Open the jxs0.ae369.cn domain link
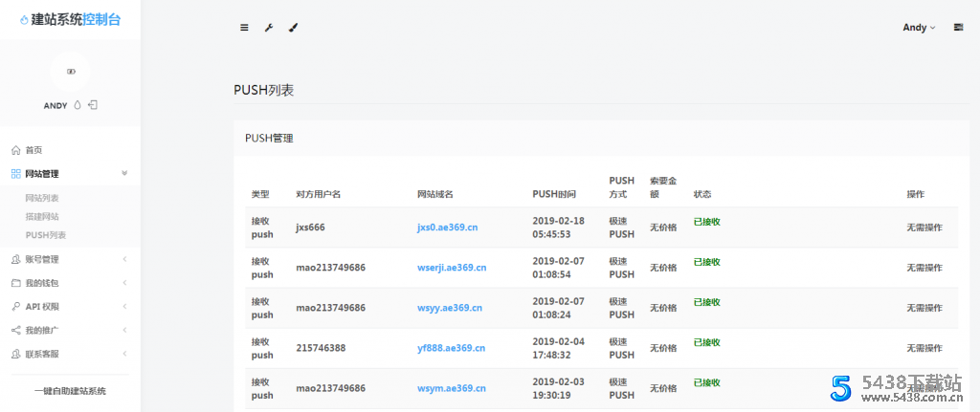The width and height of the screenshot is (980, 412). (446, 228)
